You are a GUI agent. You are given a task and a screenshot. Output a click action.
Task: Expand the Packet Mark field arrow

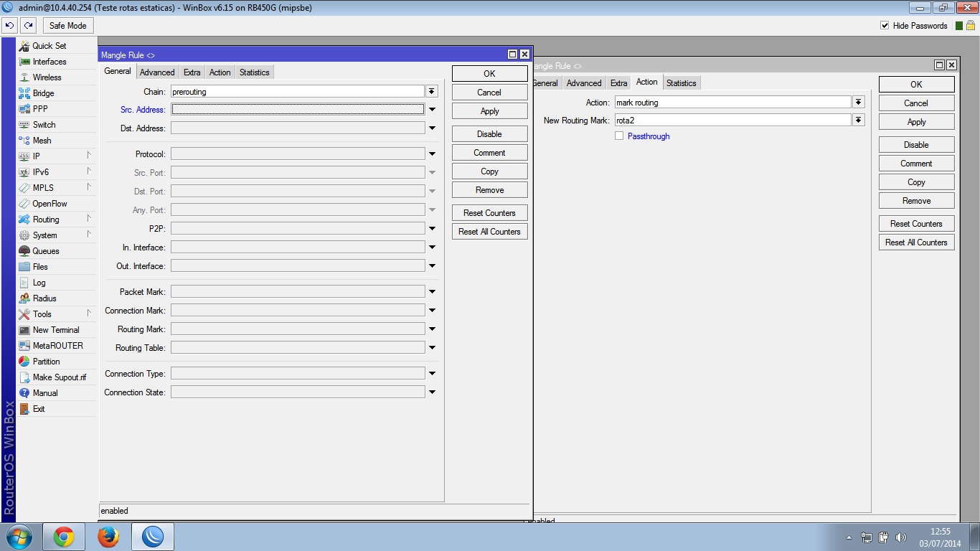coord(432,292)
